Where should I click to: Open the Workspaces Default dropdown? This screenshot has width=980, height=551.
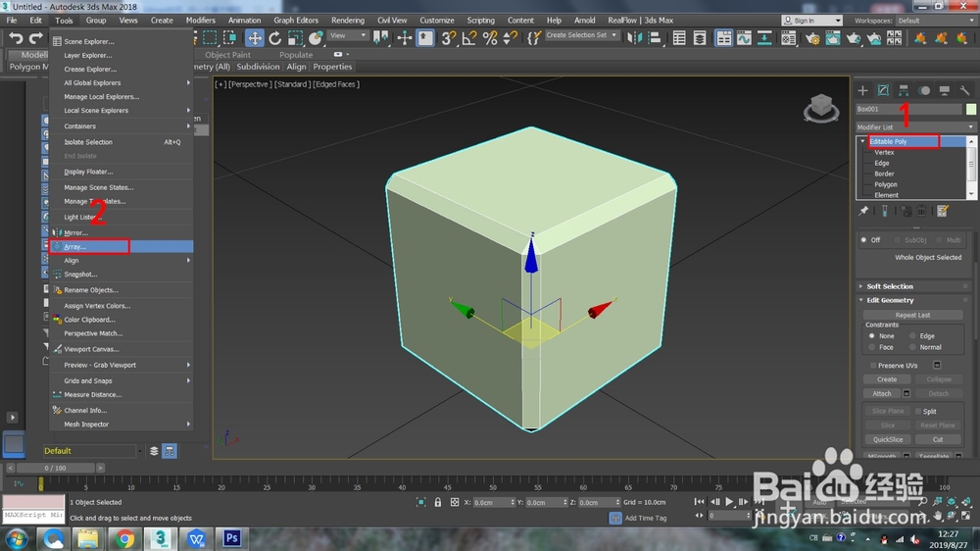tap(936, 21)
